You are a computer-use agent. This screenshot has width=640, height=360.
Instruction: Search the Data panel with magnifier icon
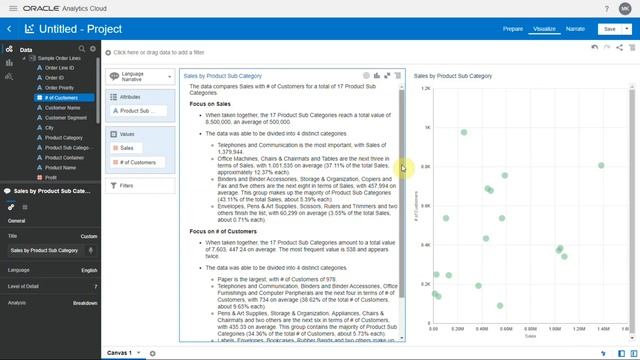point(82,49)
